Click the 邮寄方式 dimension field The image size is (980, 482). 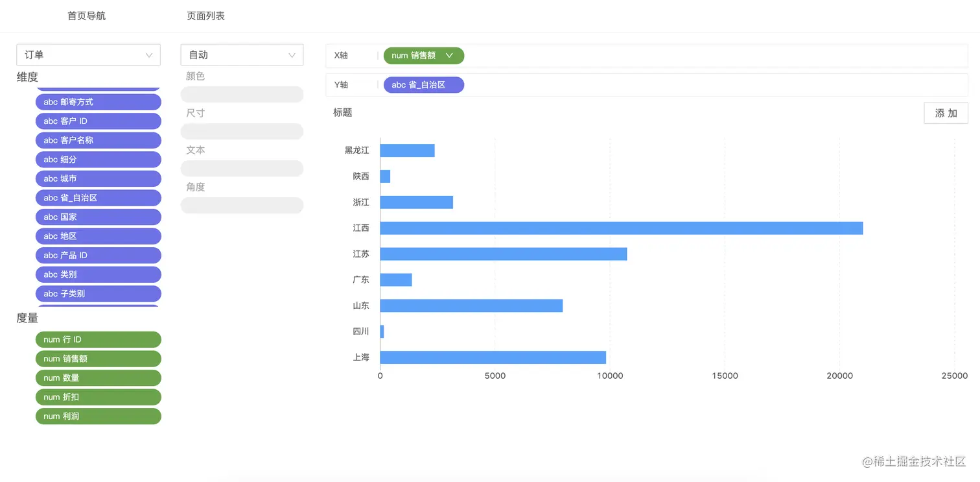point(98,102)
